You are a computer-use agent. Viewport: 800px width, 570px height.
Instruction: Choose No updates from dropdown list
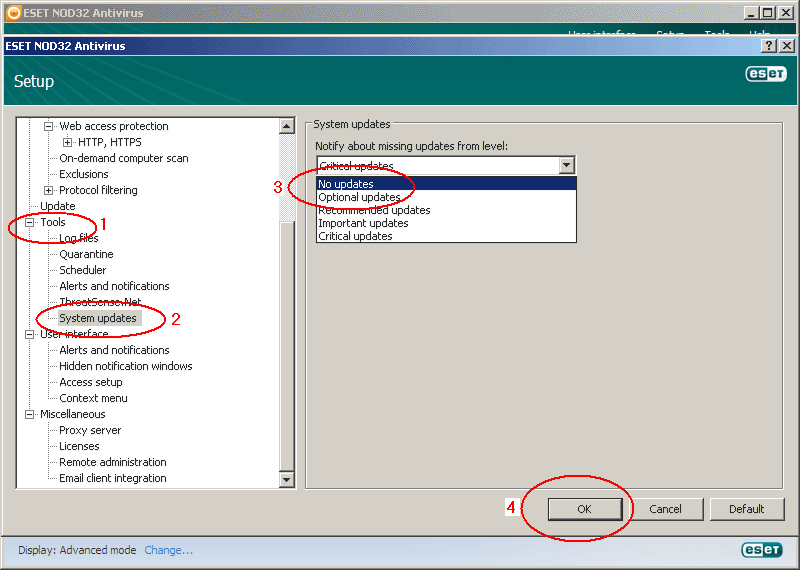pyautogui.click(x=446, y=184)
